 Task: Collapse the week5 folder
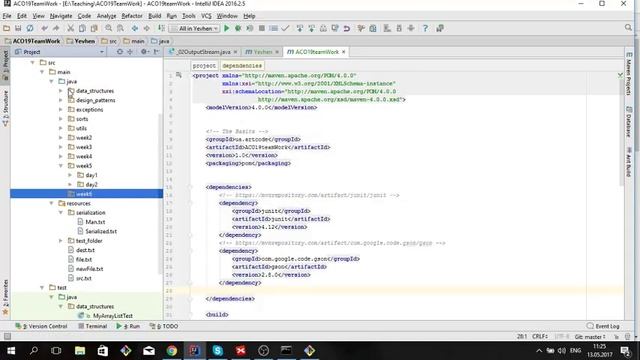pyautogui.click(x=61, y=166)
